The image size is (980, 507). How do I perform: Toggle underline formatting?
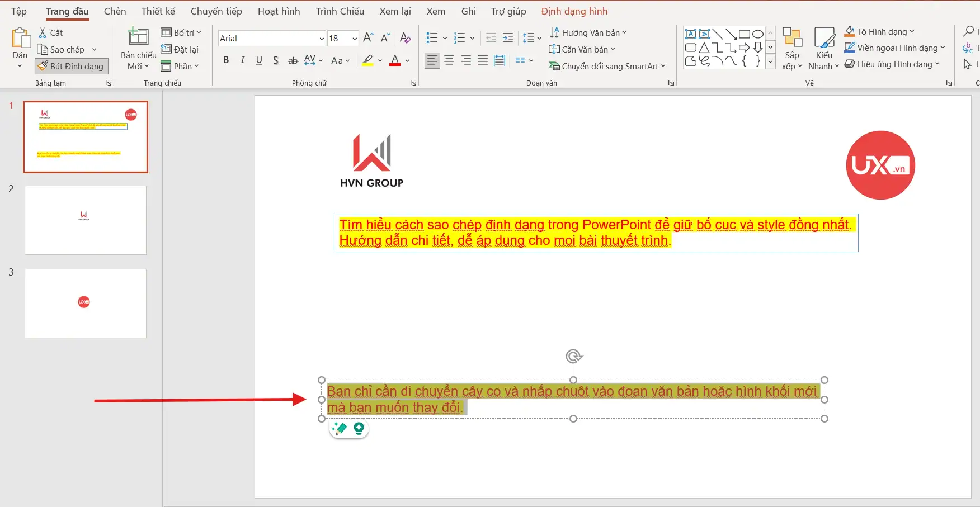point(259,60)
